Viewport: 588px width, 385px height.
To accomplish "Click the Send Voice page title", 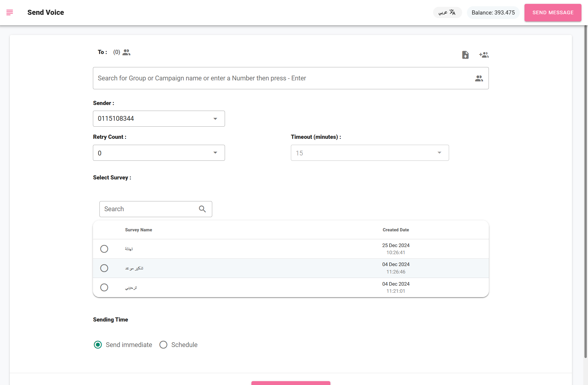I will pyautogui.click(x=46, y=12).
